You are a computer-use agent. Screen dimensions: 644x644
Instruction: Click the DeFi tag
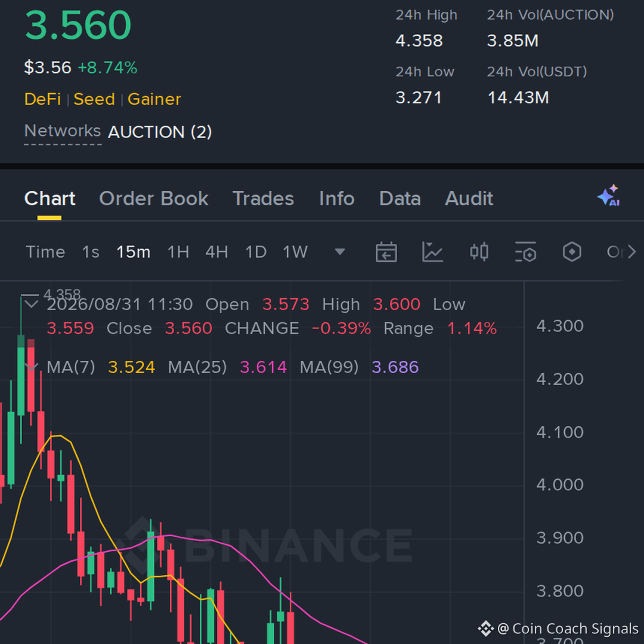[42, 99]
